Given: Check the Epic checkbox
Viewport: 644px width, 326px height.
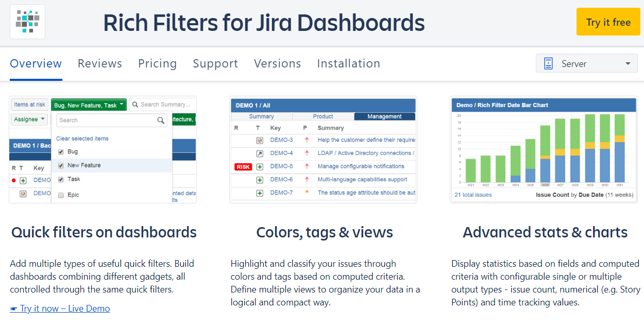Looking at the screenshot, I should point(61,195).
